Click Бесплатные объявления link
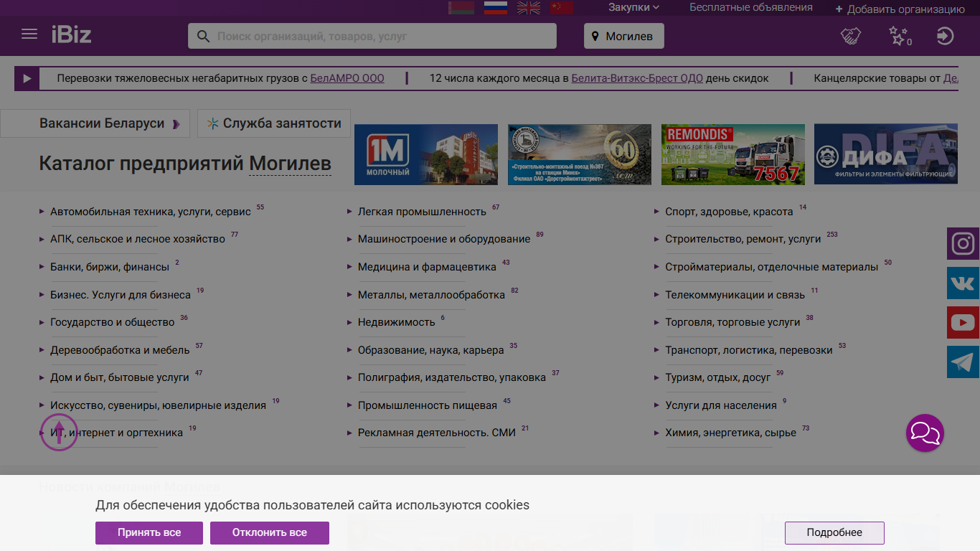980x551 pixels. click(751, 7)
